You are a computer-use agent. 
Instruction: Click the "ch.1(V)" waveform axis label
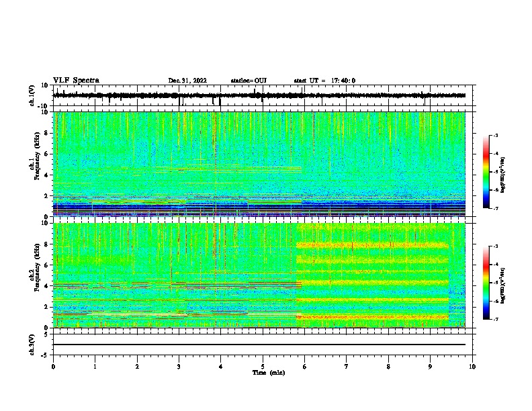[x=32, y=95]
